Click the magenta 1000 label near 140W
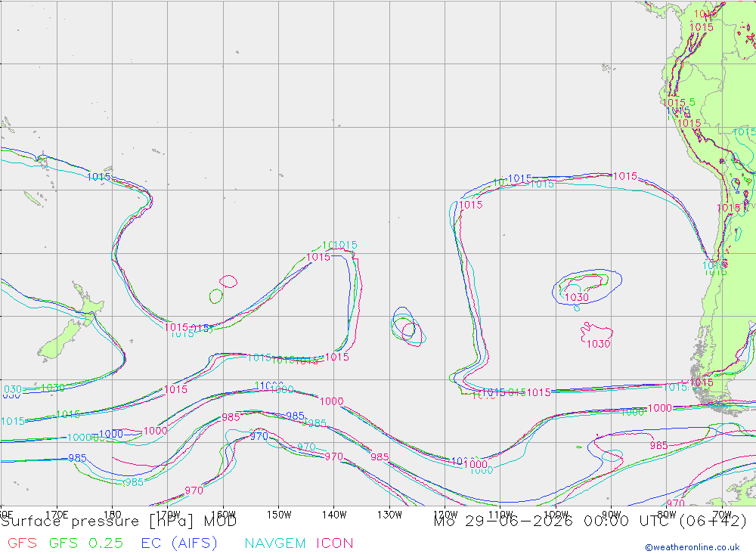The image size is (756, 554). pyautogui.click(x=332, y=401)
